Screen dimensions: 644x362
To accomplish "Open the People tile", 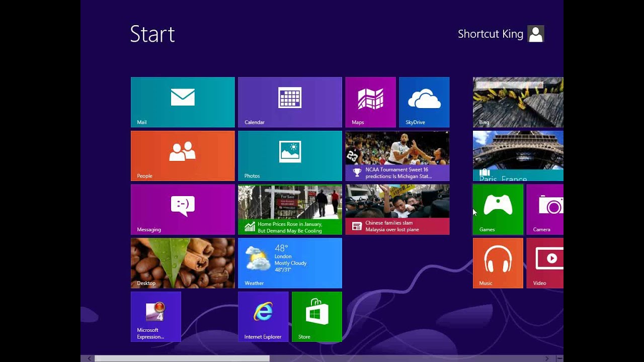I will click(183, 156).
